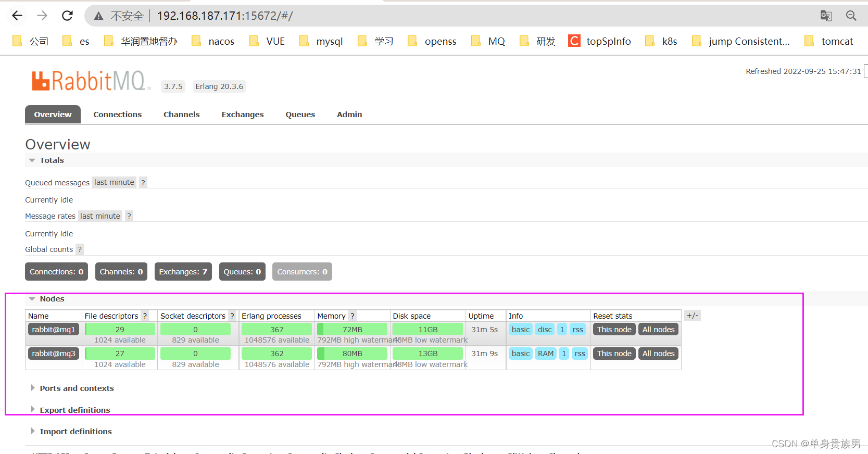This screenshot has width=868, height=454.
Task: Go back with browser back arrow
Action: 17,16
